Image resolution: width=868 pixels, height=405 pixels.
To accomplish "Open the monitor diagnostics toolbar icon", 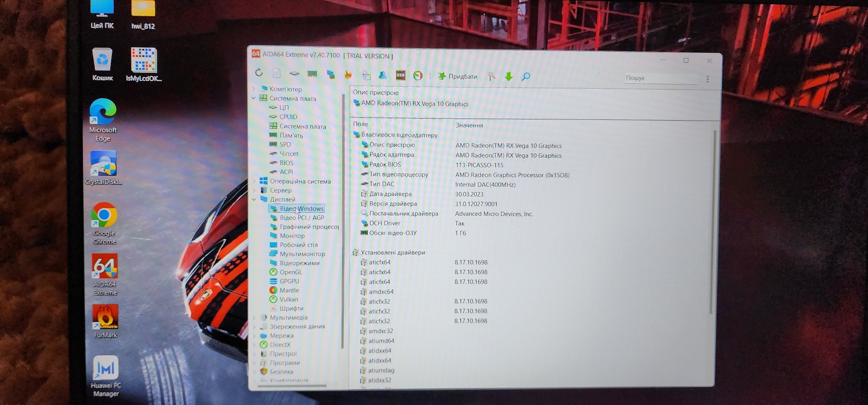I will (x=331, y=75).
